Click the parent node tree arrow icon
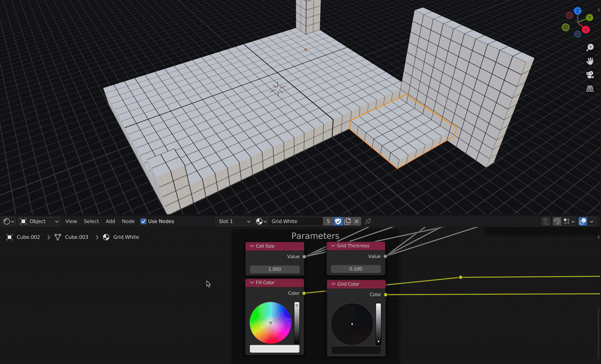601x364 pixels. point(546,221)
